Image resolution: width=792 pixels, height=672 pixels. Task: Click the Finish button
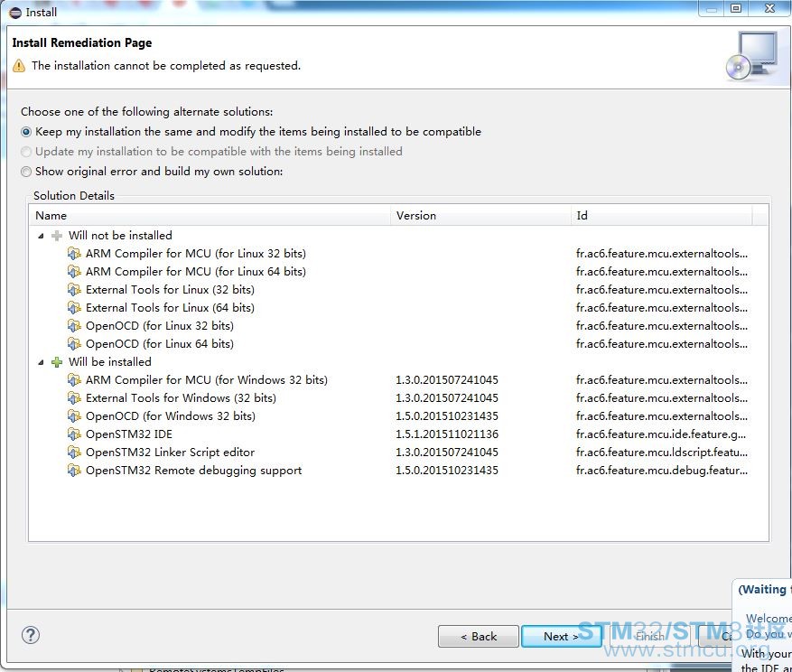[650, 636]
